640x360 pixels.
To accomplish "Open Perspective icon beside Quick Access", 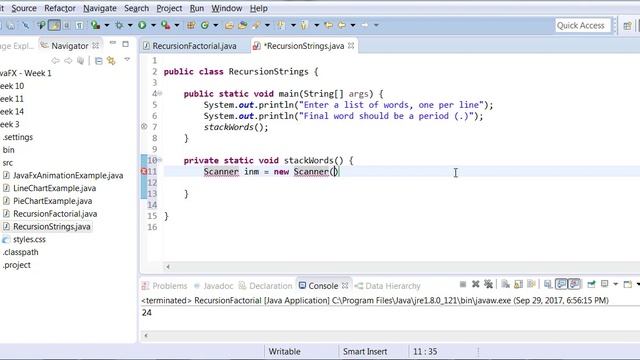I will pyautogui.click(x=627, y=26).
